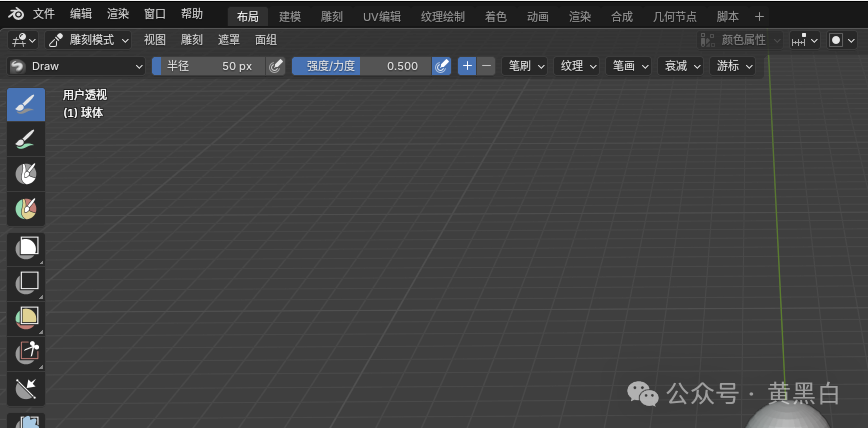This screenshot has width=868, height=428.
Task: Switch to the 渲染 workspace tab after 动画
Action: click(580, 17)
